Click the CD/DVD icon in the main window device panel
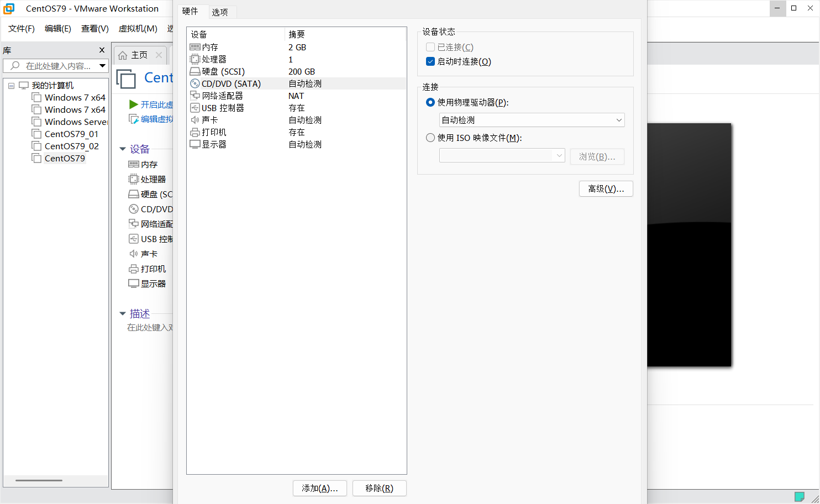 (133, 209)
